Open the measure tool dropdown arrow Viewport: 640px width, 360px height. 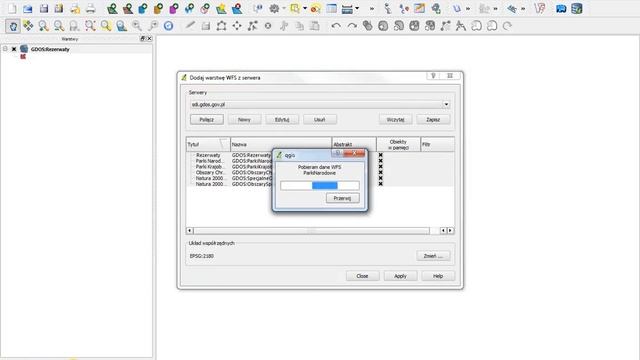pyautogui.click(x=357, y=9)
